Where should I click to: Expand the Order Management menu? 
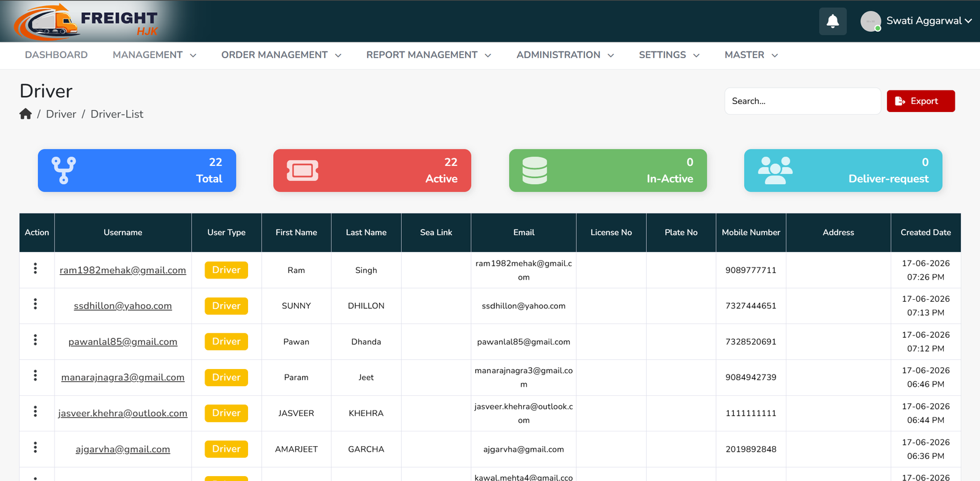pyautogui.click(x=281, y=55)
